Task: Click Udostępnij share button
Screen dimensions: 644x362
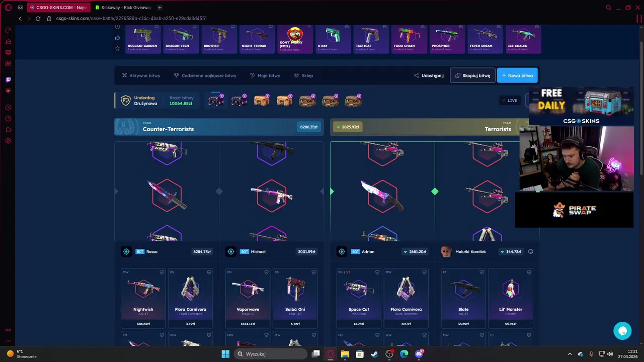Action: pos(429,75)
